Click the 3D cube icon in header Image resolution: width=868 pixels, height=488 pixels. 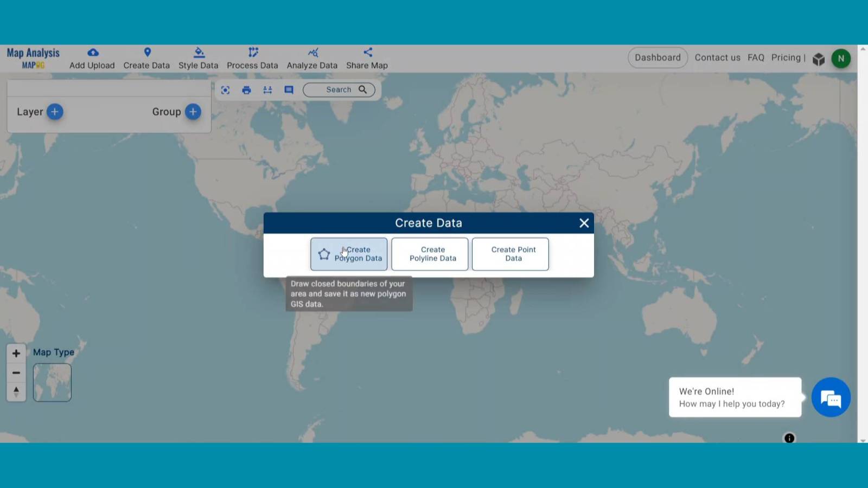coord(819,59)
